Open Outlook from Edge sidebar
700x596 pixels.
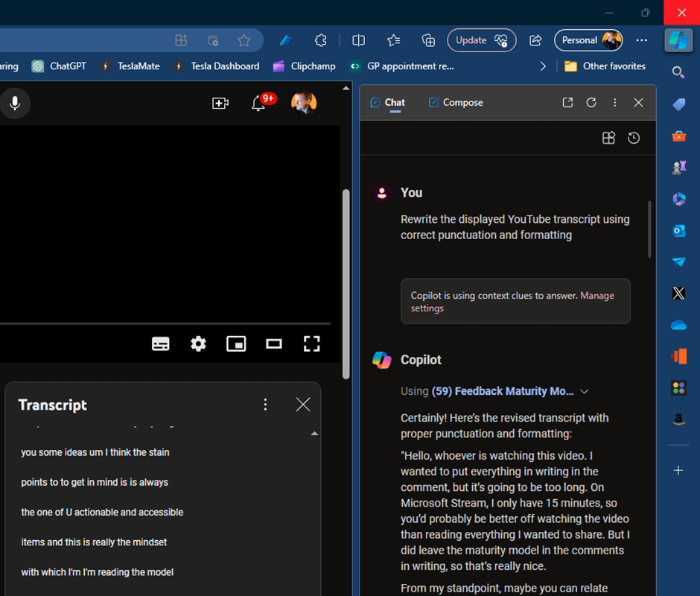pos(678,231)
